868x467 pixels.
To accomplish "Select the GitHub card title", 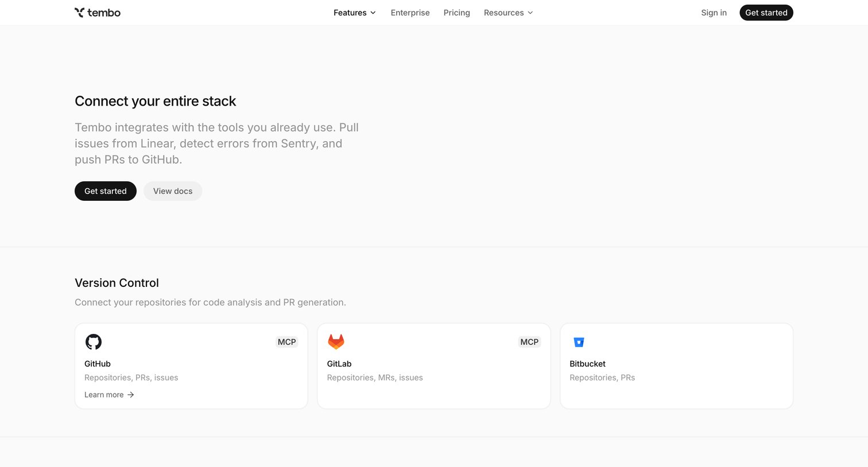I will 98,364.
